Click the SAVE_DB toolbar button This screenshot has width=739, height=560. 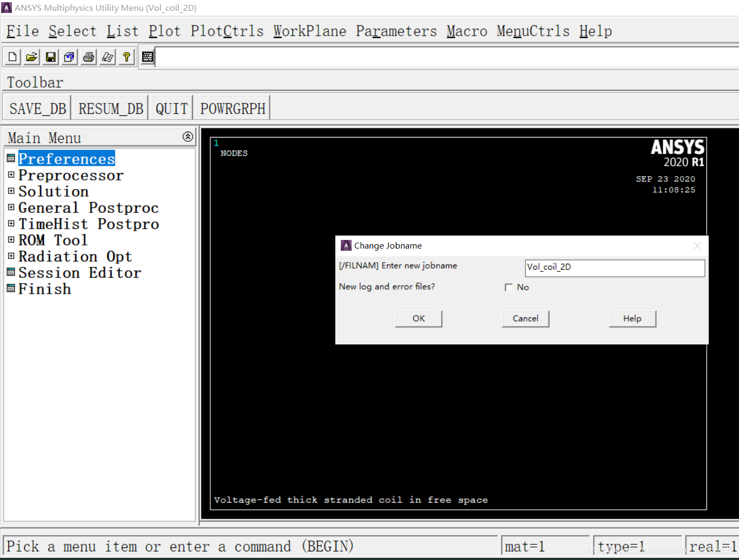[37, 108]
